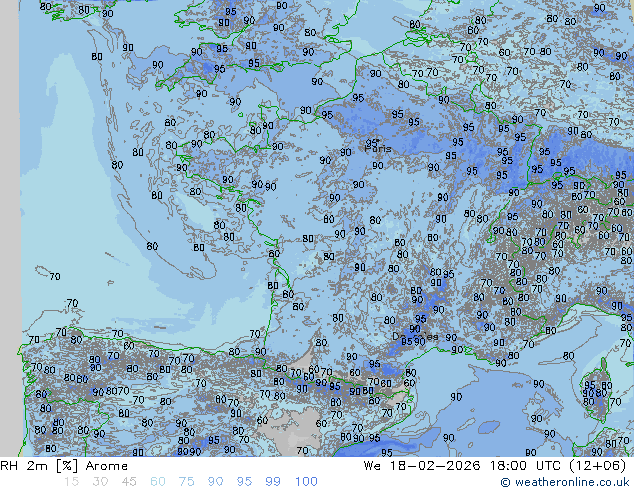
Task: Select the 15 value in the humidity legend
Action: point(71,482)
